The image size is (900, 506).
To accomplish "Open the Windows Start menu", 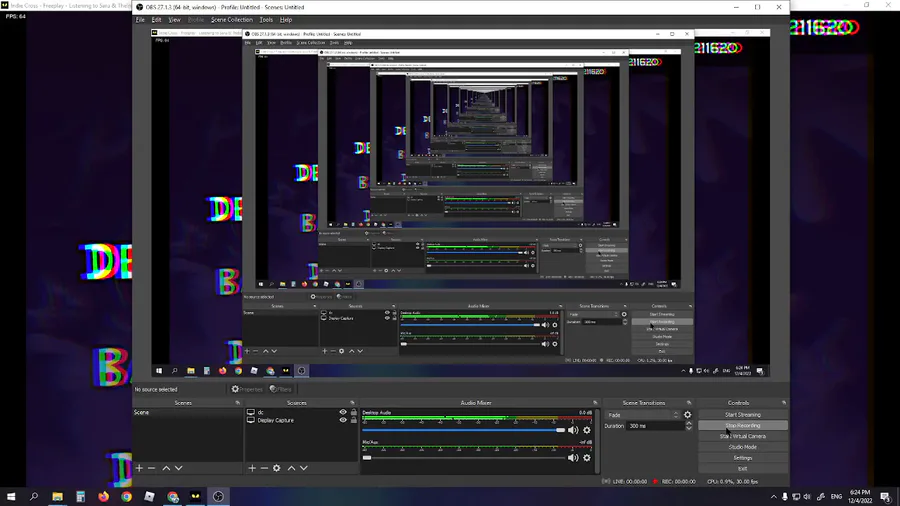I will (11, 496).
